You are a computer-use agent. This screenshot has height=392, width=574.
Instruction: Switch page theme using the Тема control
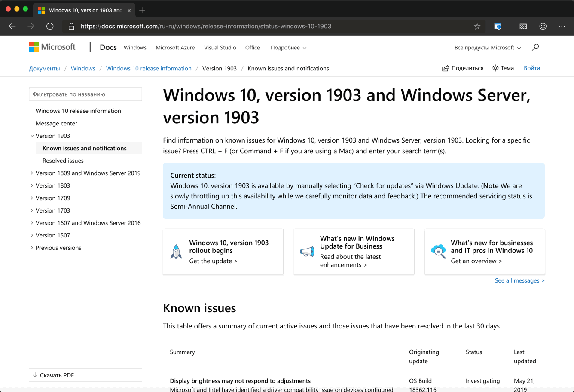pos(502,68)
